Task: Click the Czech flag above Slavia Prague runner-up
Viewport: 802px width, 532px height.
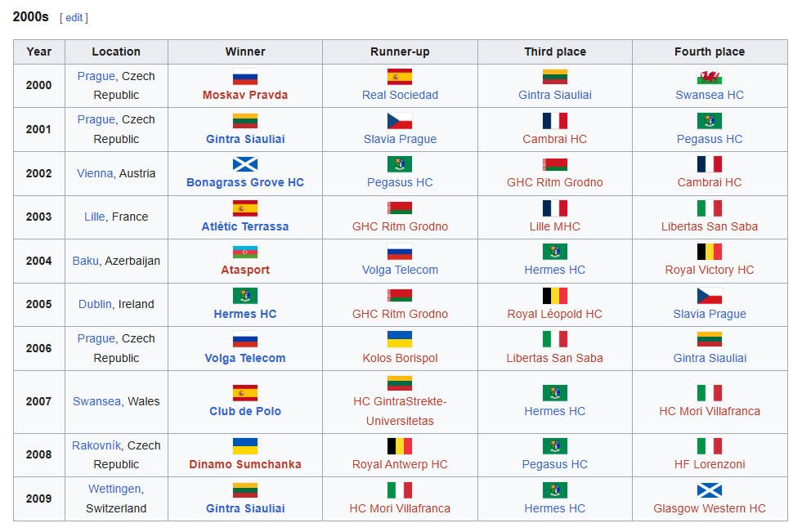Action: 400,121
